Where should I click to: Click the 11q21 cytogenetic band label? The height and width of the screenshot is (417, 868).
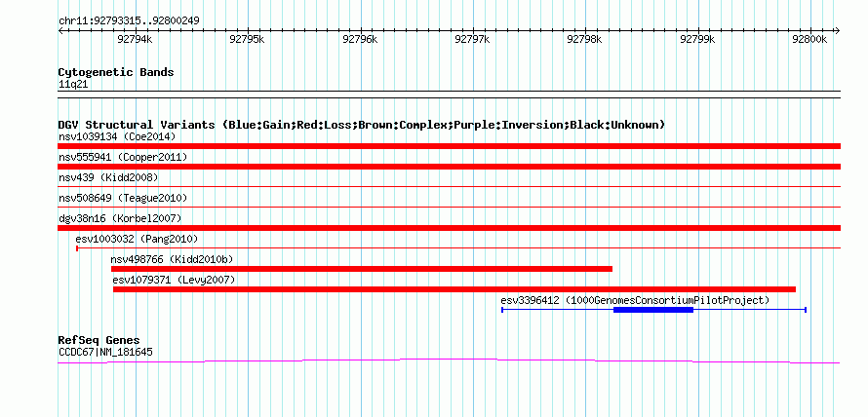click(73, 85)
